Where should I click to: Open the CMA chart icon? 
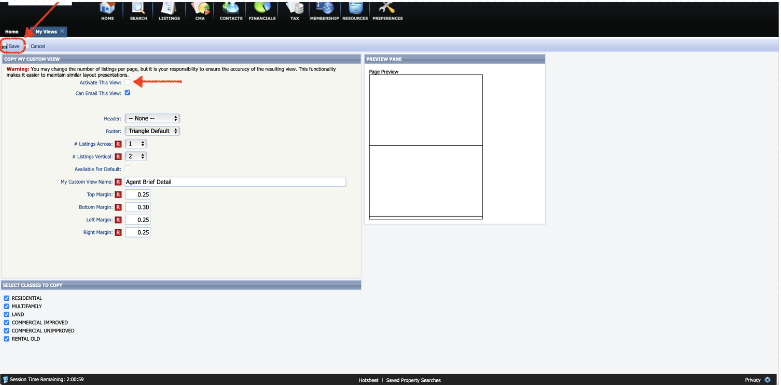click(x=200, y=7)
